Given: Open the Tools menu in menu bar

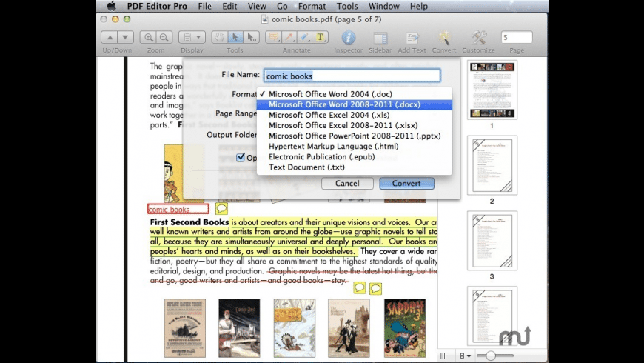Looking at the screenshot, I should coord(347,6).
